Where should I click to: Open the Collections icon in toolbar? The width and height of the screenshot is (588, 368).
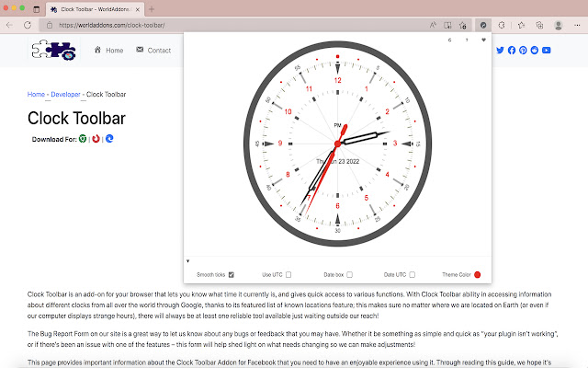539,25
